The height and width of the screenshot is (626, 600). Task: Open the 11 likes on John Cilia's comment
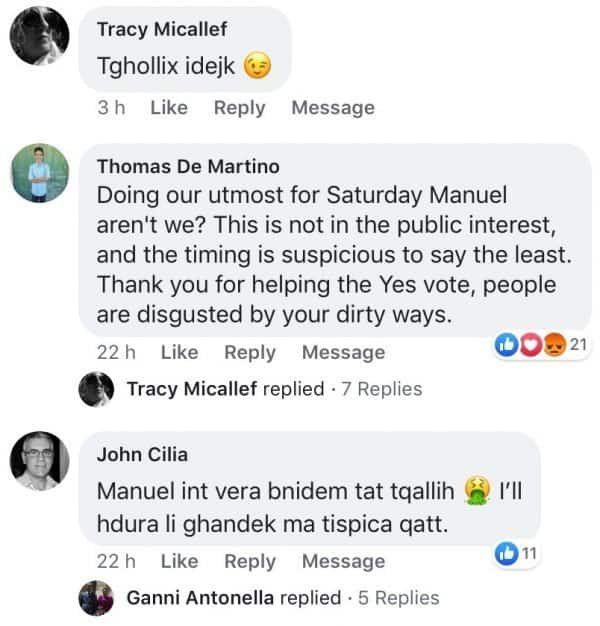(517, 553)
